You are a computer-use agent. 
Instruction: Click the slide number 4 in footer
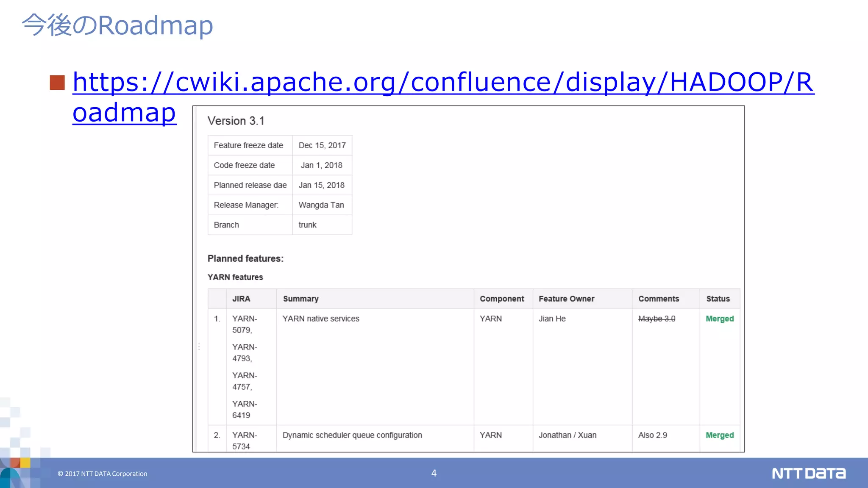pos(434,473)
